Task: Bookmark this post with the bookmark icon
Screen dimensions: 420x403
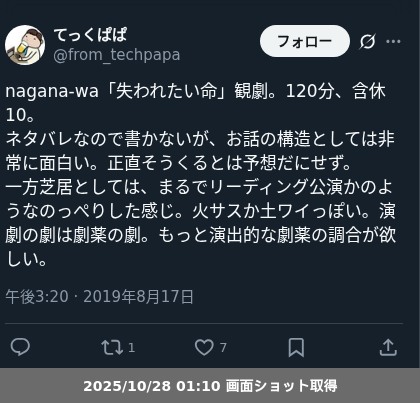Action: (x=296, y=347)
